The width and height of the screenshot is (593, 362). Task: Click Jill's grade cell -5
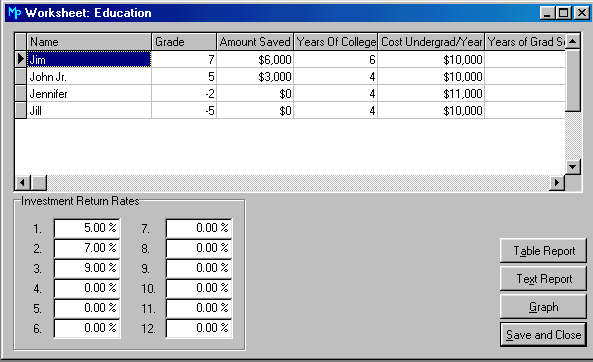184,110
